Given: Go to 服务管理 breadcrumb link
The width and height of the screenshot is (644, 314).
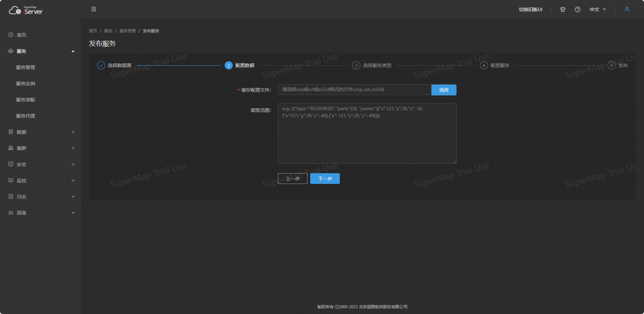Looking at the screenshot, I should coord(127,31).
